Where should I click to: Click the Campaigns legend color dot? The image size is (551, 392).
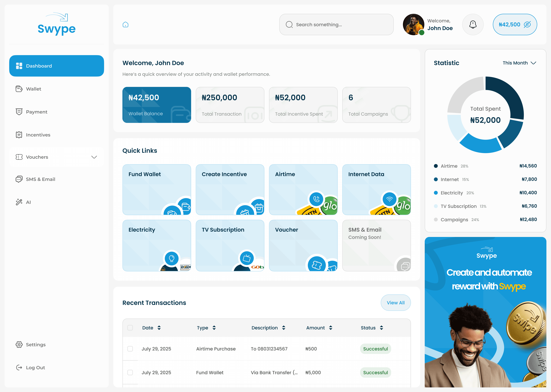436,220
